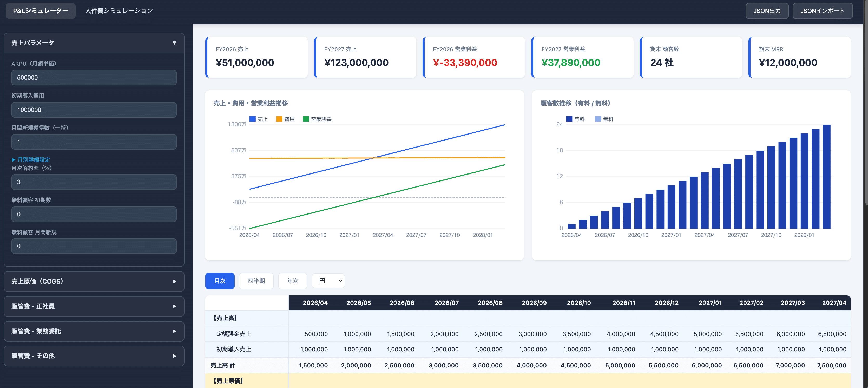Switch to 人件費シミュレーション tab

pyautogui.click(x=119, y=11)
